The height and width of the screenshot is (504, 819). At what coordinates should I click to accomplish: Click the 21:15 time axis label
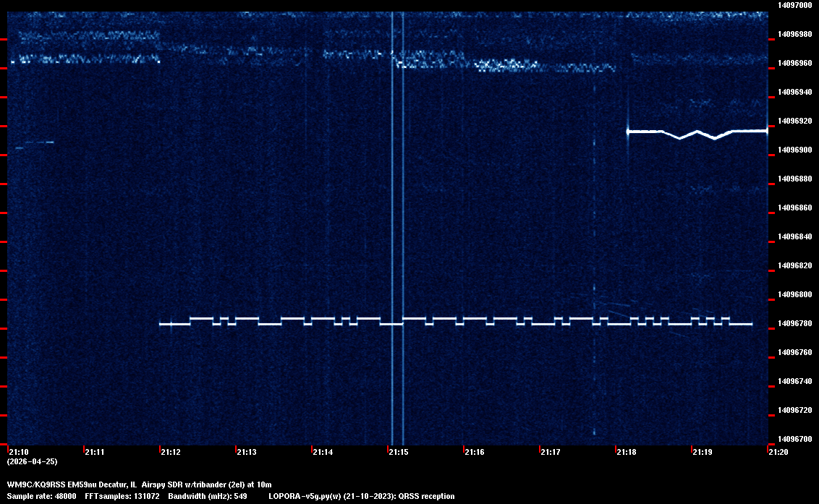[399, 452]
